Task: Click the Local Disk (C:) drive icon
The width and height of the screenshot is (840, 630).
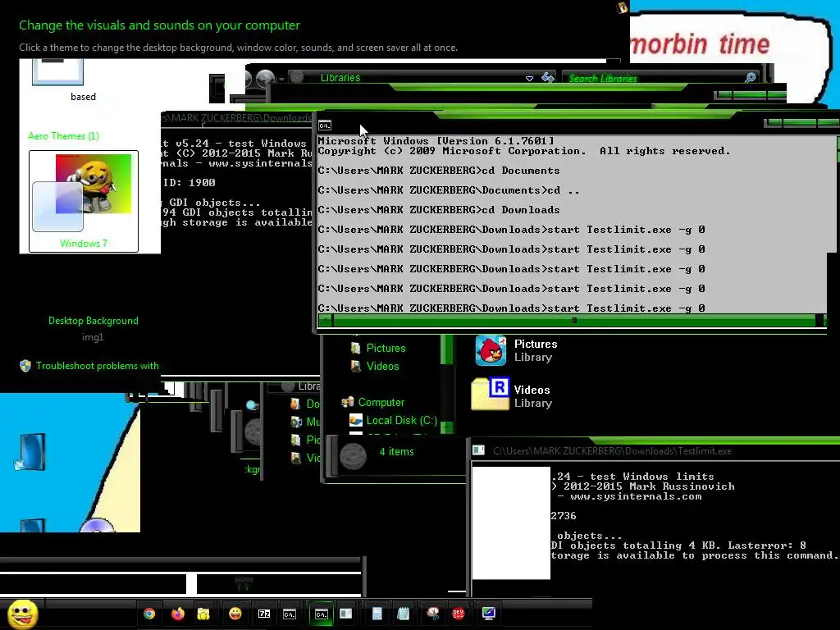Action: click(356, 421)
